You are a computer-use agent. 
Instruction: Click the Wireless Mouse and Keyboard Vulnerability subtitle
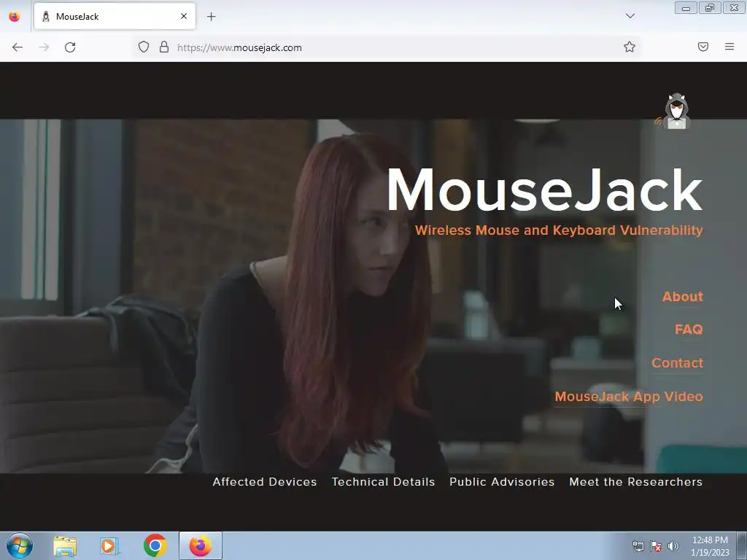(559, 230)
